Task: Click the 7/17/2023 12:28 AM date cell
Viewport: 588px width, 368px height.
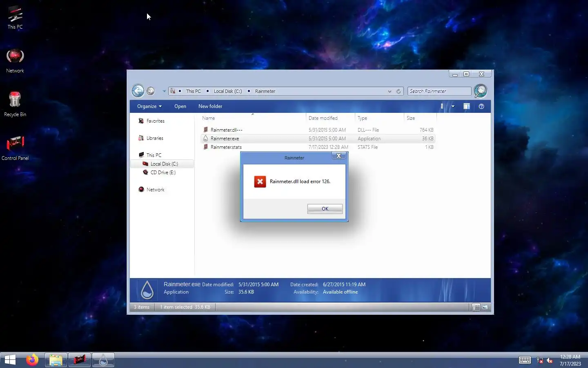Action: click(x=328, y=147)
